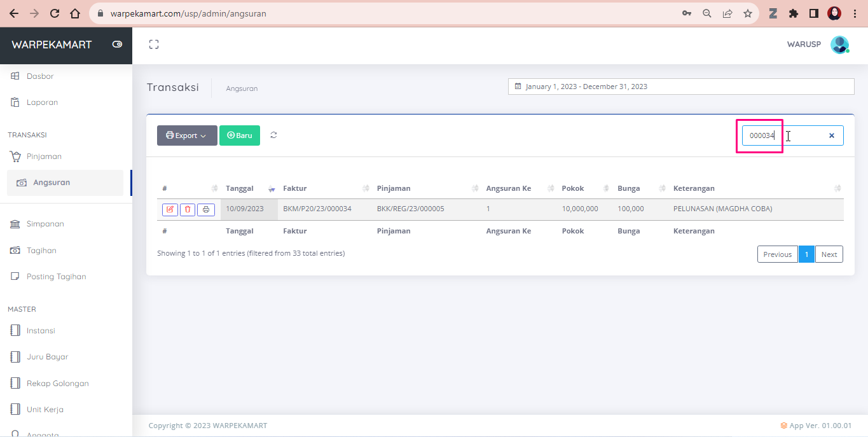This screenshot has width=868, height=437.
Task: Open Pinjaman transaction menu
Action: pyautogui.click(x=44, y=156)
